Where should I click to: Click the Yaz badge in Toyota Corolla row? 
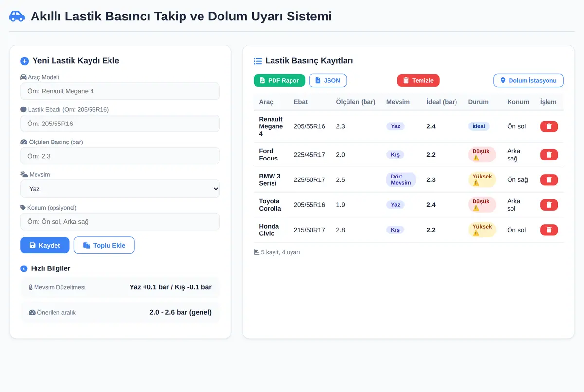[x=396, y=205]
